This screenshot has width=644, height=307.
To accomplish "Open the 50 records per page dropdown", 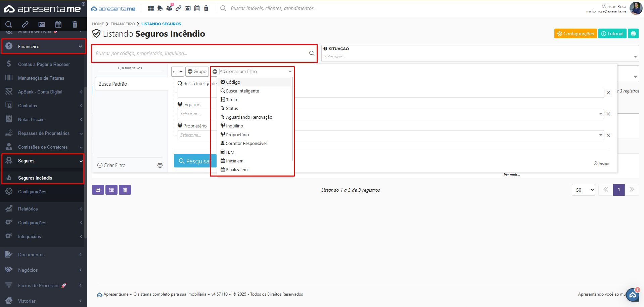I will click(583, 190).
